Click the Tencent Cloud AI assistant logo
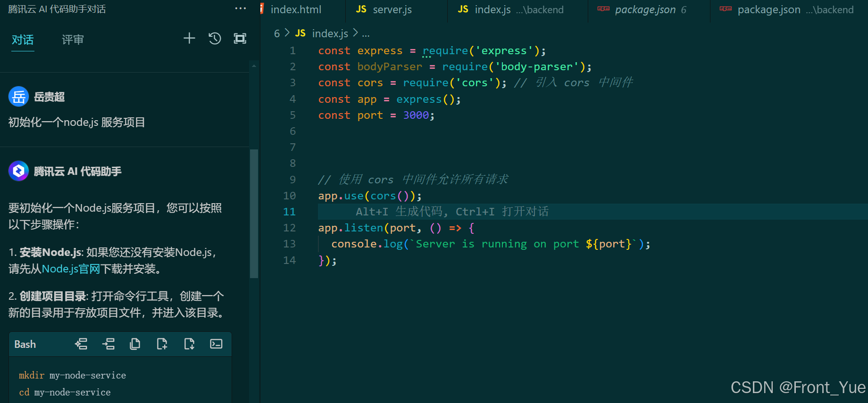 [x=18, y=171]
